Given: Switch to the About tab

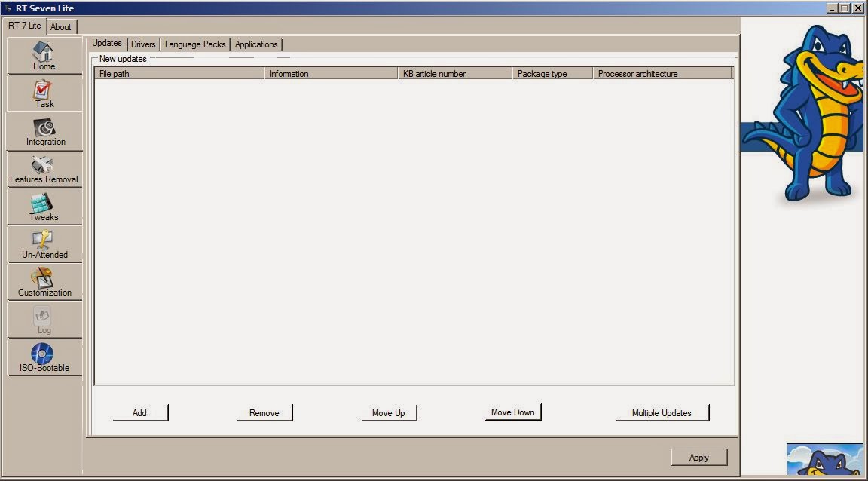Looking at the screenshot, I should tap(61, 26).
